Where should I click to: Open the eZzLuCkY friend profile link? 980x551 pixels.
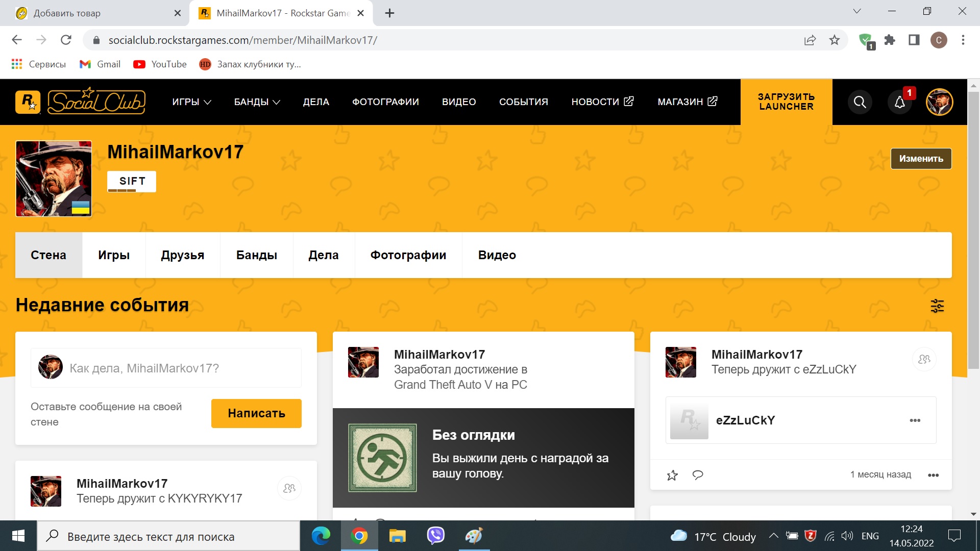(745, 420)
